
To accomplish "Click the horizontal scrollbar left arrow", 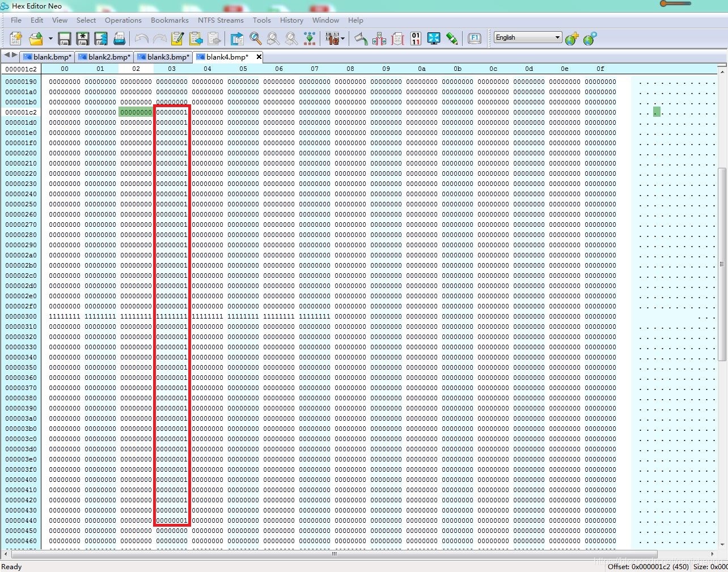I will (x=6, y=554).
